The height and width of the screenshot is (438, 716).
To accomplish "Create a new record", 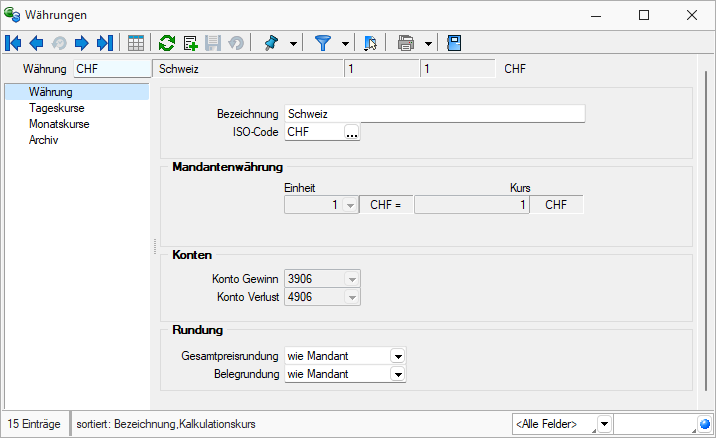I will tap(191, 43).
